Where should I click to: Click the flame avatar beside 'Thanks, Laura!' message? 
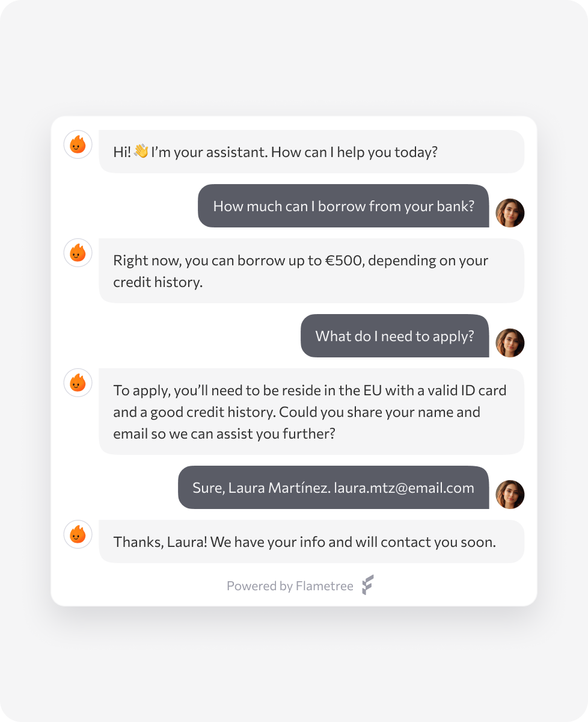[x=78, y=534]
